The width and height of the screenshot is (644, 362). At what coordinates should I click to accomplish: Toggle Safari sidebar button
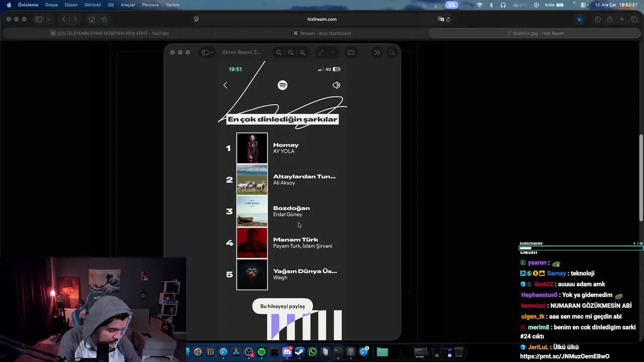pos(39,19)
